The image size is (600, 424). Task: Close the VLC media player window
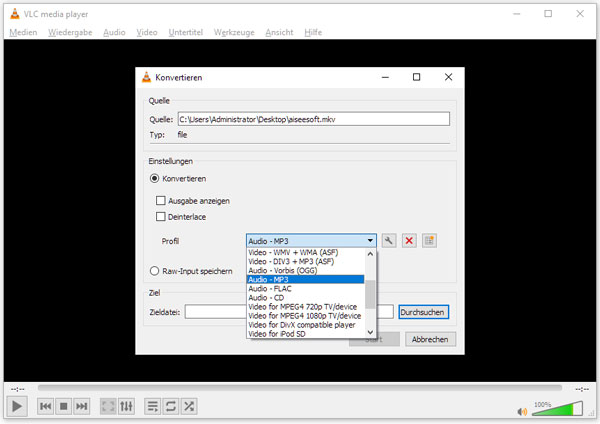580,14
